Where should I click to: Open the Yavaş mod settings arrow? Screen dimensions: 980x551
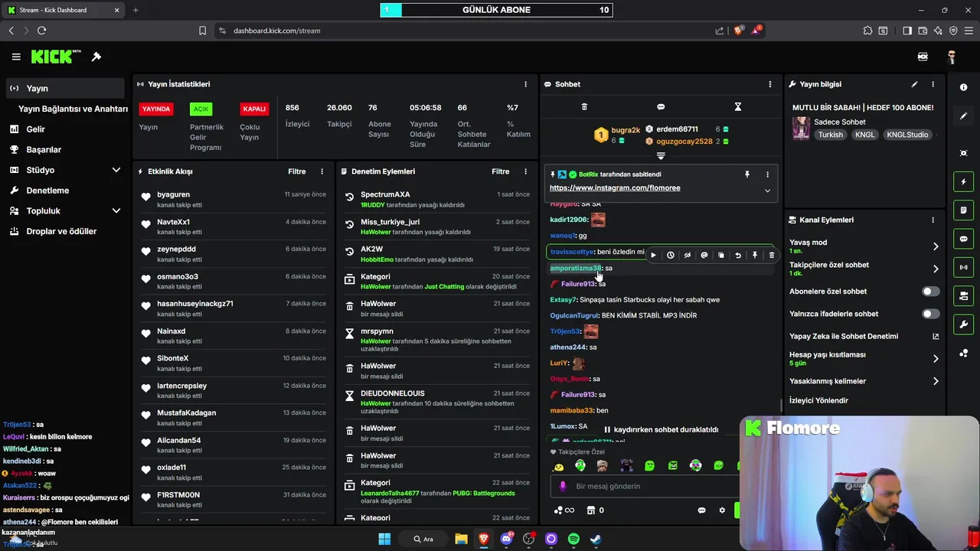[x=936, y=246]
